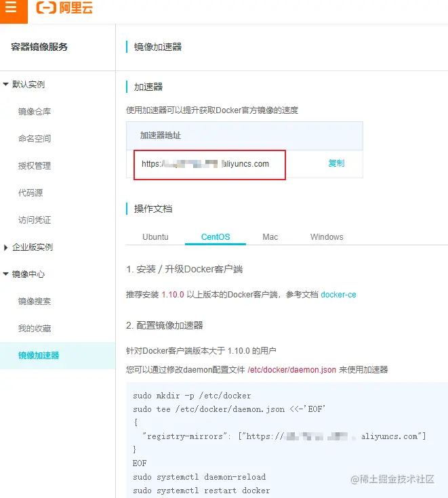The width and height of the screenshot is (448, 498).
Task: Open 访问凭证 sidebar entry
Action: pos(35,220)
